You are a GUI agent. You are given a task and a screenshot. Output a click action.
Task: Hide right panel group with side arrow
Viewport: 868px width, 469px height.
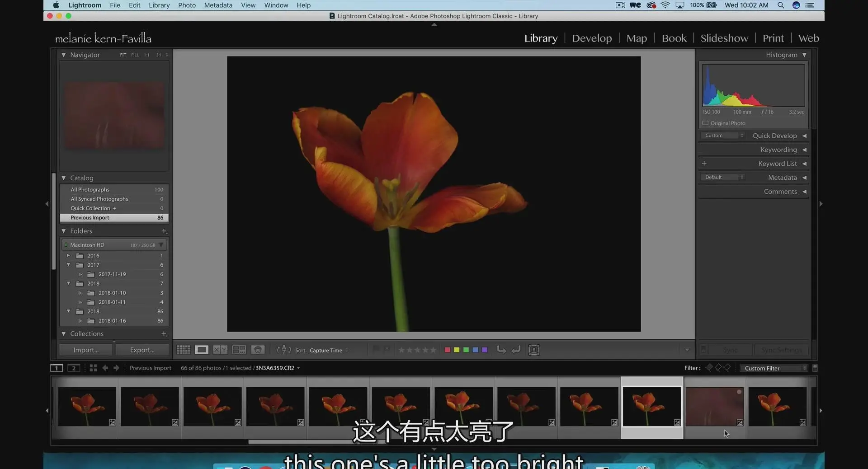(x=821, y=204)
